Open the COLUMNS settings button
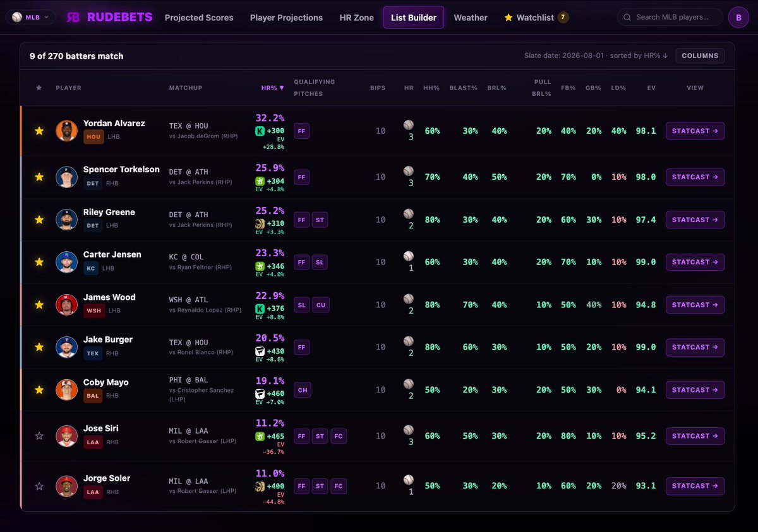The height and width of the screenshot is (532, 758). coord(700,56)
